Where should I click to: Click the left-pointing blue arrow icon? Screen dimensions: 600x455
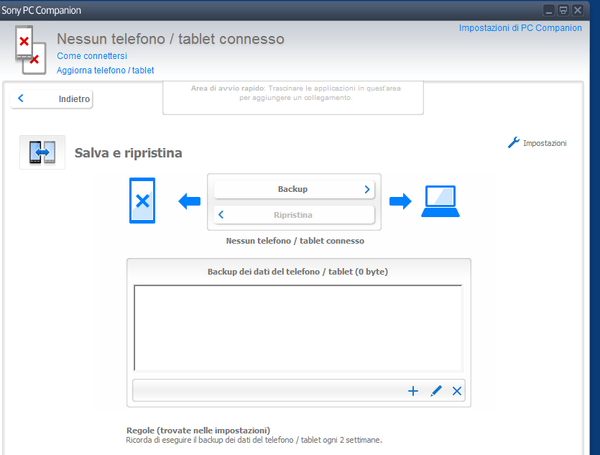[189, 201]
